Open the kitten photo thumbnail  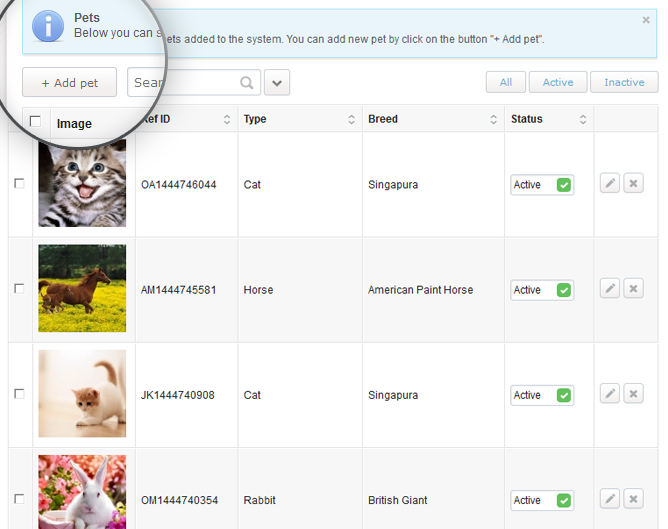82,183
